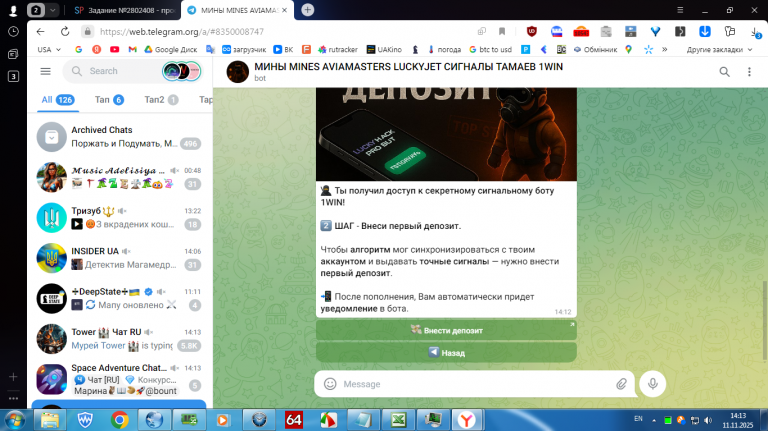
Task: Open the YouTube bookmark icon
Action: coord(115,49)
